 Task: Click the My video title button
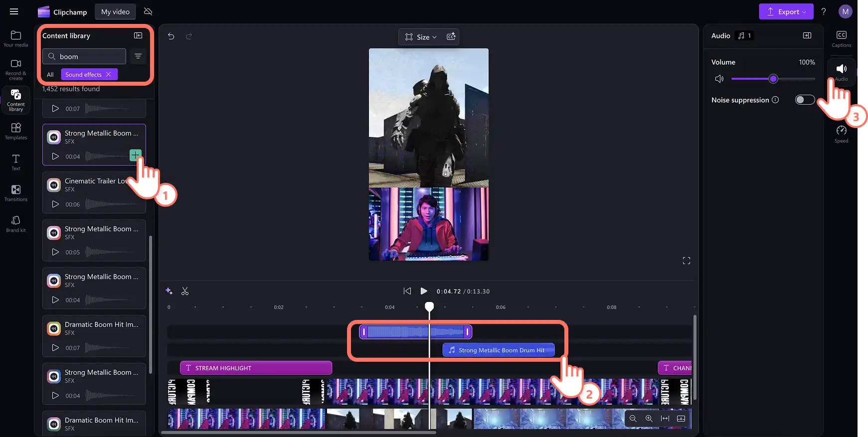(115, 12)
